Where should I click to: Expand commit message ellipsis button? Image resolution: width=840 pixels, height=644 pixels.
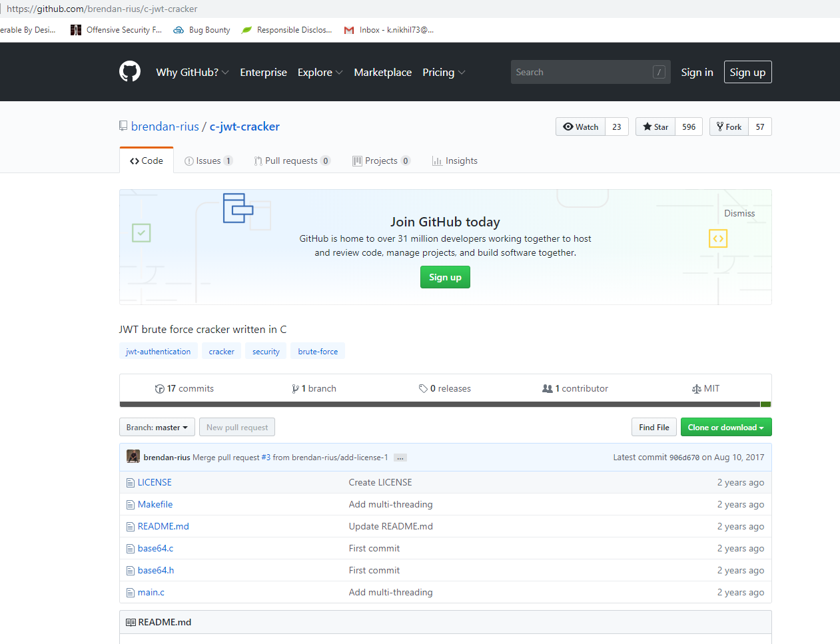pos(400,458)
